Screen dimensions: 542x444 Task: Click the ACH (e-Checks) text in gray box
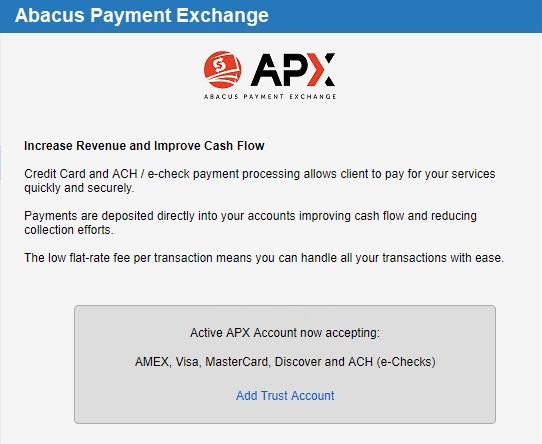point(392,362)
